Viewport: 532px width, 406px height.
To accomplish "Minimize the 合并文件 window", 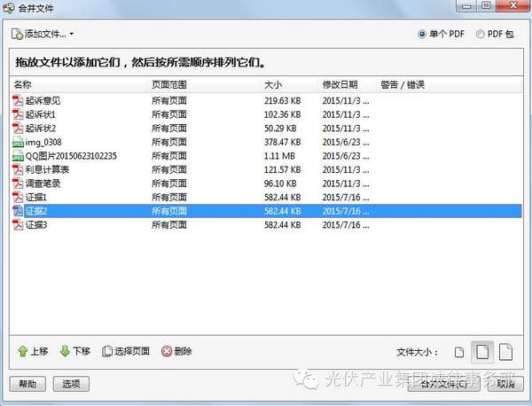I will click(x=466, y=6).
